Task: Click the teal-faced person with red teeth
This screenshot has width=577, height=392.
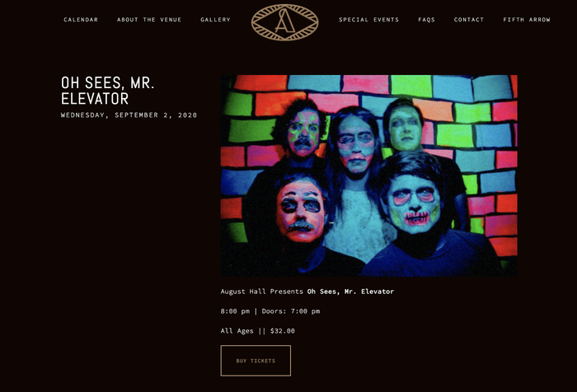Action: point(414,204)
